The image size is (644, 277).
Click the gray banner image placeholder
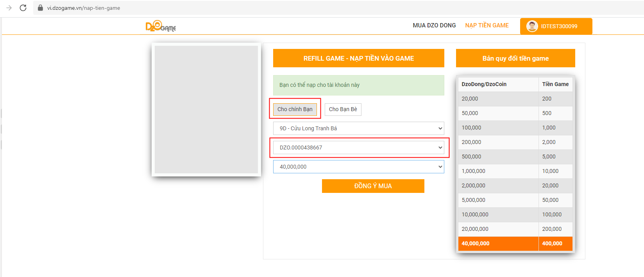pyautogui.click(x=206, y=110)
